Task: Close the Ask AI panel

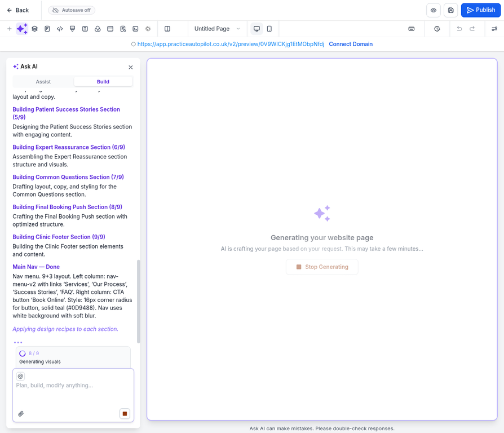Action: click(x=130, y=67)
